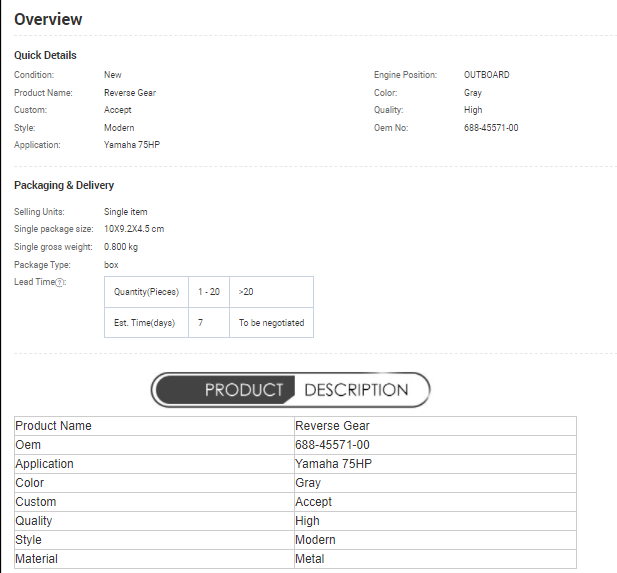The height and width of the screenshot is (573, 617).
Task: Select the Quick Details section title
Action: [x=45, y=55]
